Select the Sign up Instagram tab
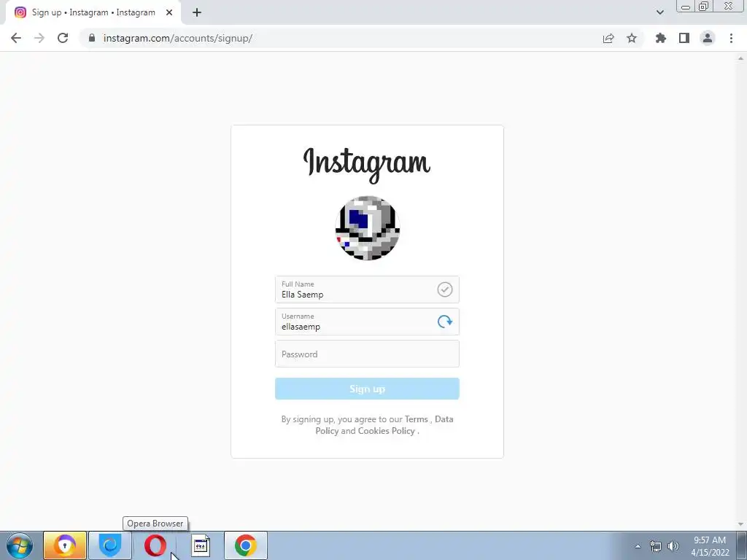The width and height of the screenshot is (747, 560). point(93,12)
